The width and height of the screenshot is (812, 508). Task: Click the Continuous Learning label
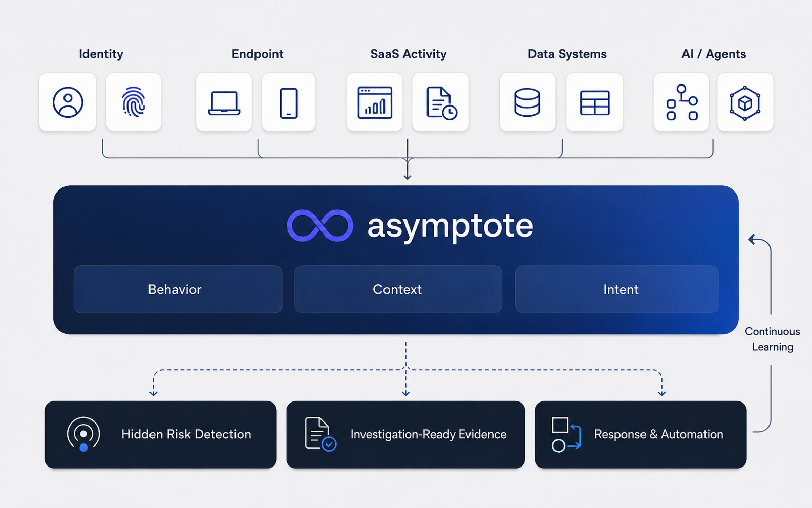coord(773,339)
